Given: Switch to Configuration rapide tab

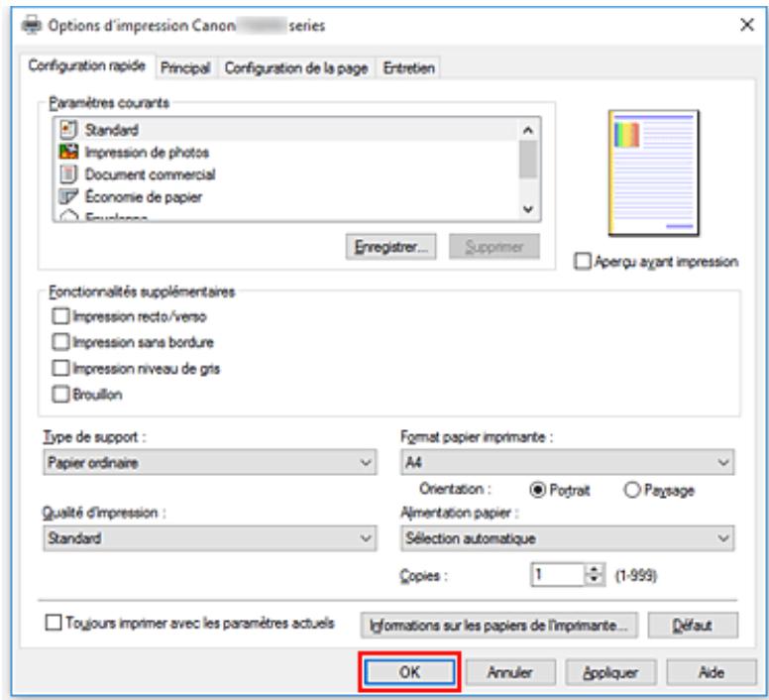Looking at the screenshot, I should [87, 65].
